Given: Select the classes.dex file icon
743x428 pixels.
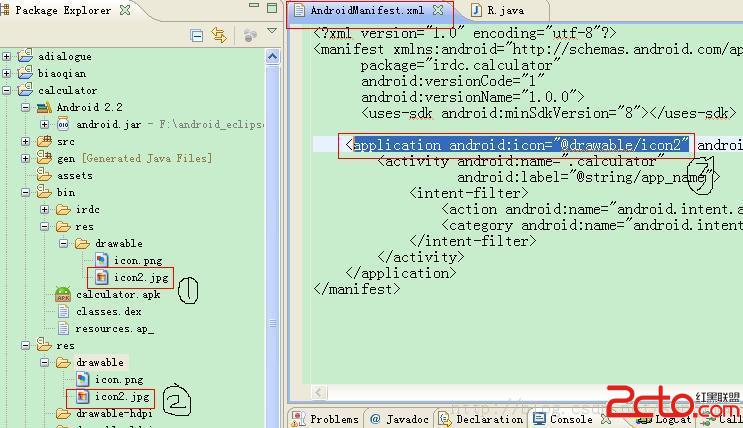Looking at the screenshot, I should click(x=63, y=311).
